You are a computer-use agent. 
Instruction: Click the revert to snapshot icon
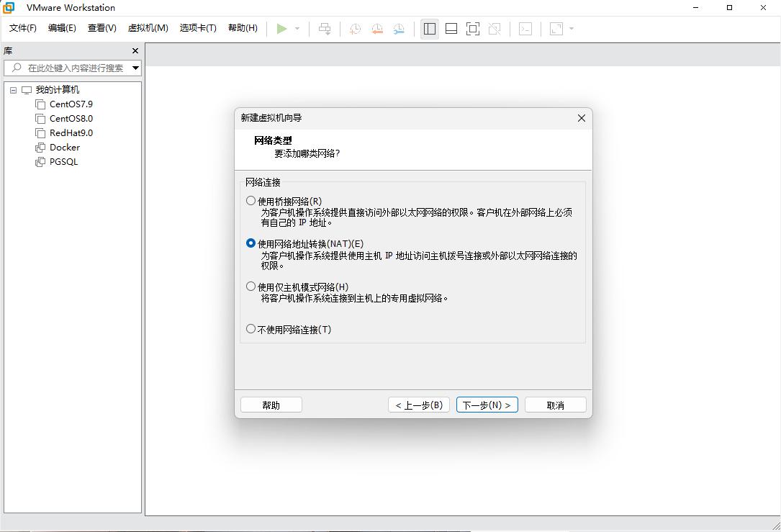coord(377,29)
